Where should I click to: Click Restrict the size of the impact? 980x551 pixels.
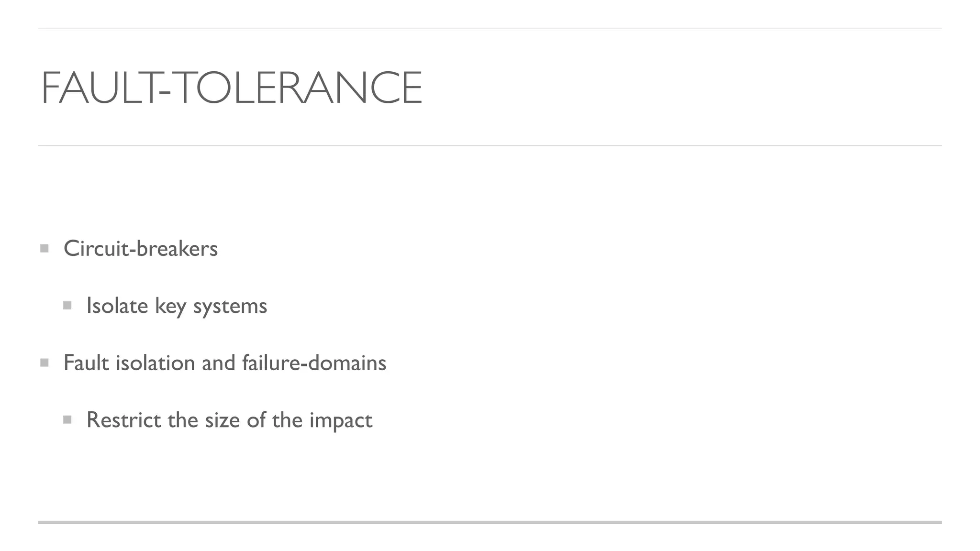point(229,420)
